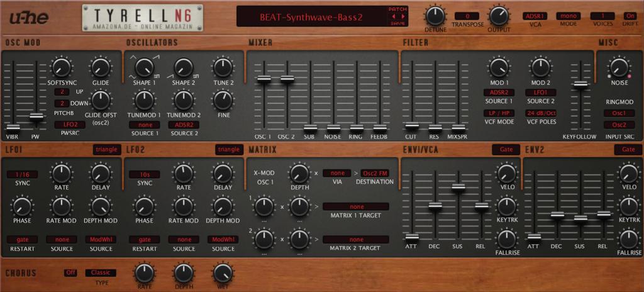Screen dimensions: 644x292
Task: Open the PWSRC LFO2 selector
Action: click(70, 125)
